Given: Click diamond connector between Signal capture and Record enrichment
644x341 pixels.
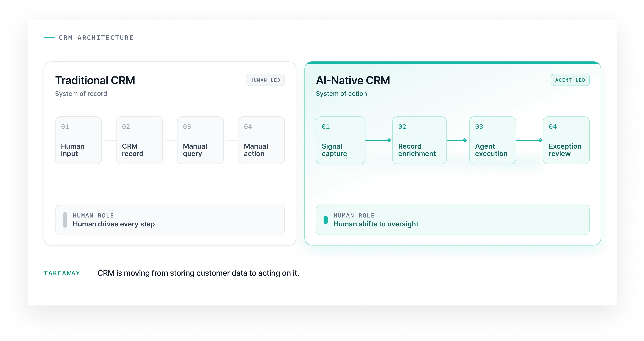Looking at the screenshot, I should click(389, 140).
